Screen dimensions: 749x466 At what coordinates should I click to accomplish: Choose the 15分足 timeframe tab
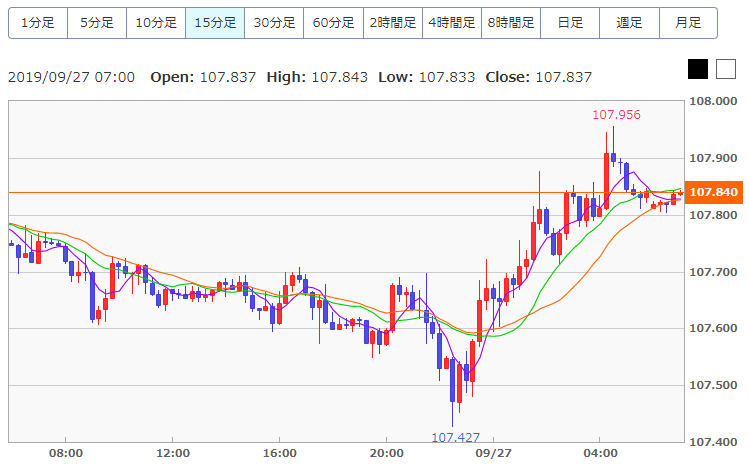tap(215, 22)
